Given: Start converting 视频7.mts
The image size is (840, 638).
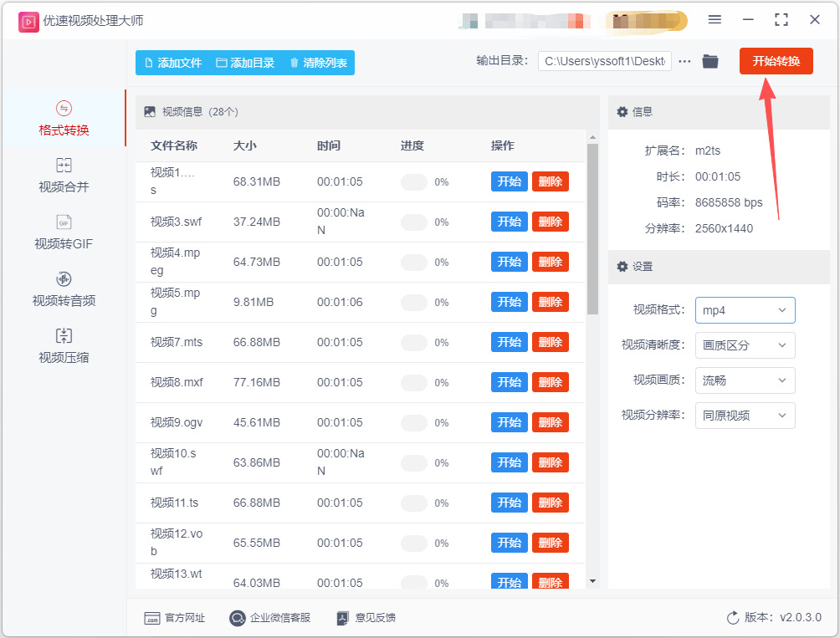Looking at the screenshot, I should [x=509, y=342].
